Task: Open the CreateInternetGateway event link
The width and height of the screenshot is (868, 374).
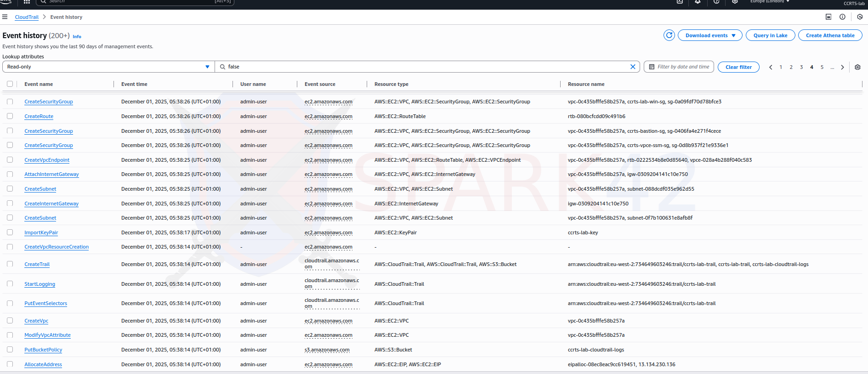Action: [x=51, y=204]
